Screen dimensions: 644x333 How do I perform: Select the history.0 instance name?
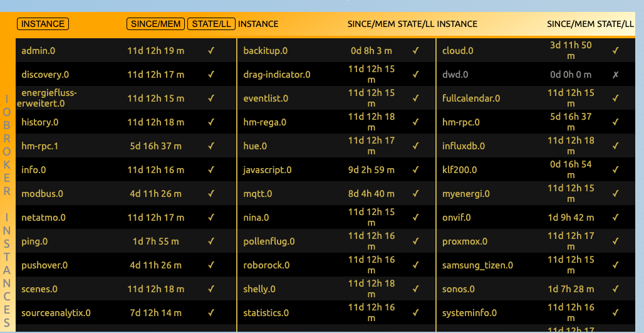tap(40, 122)
